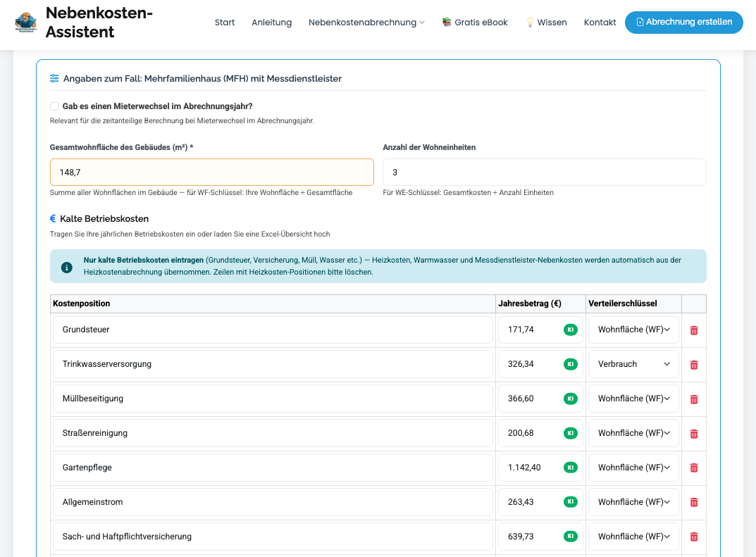
Task: Open Verteilerschlüssel dropdown for Gartenpflege
Action: coord(633,468)
